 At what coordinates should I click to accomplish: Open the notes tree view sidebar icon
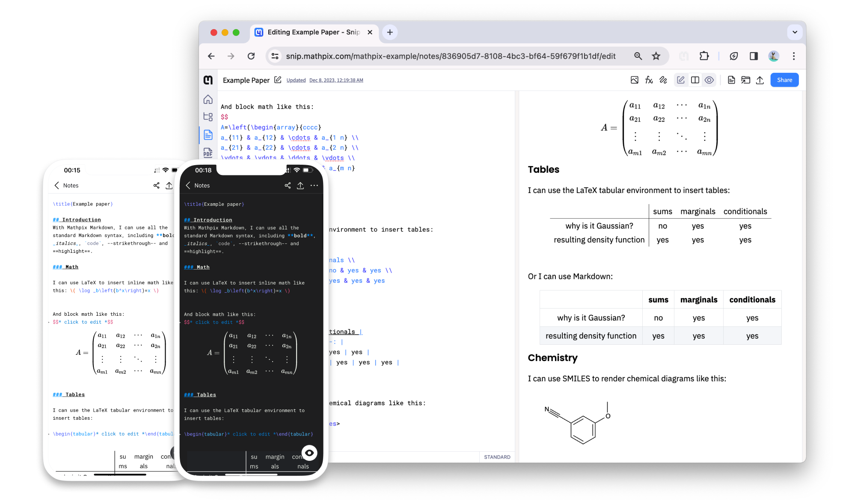click(208, 116)
